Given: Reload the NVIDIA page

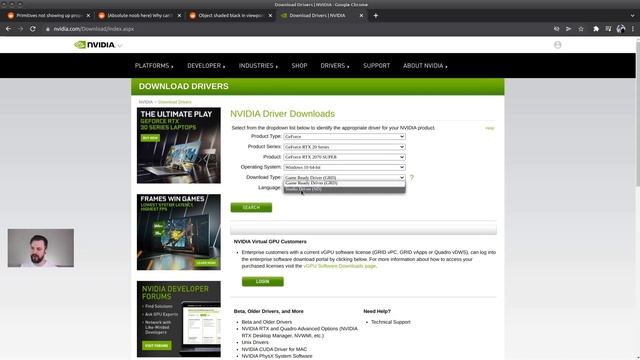Looking at the screenshot, I should 33,29.
